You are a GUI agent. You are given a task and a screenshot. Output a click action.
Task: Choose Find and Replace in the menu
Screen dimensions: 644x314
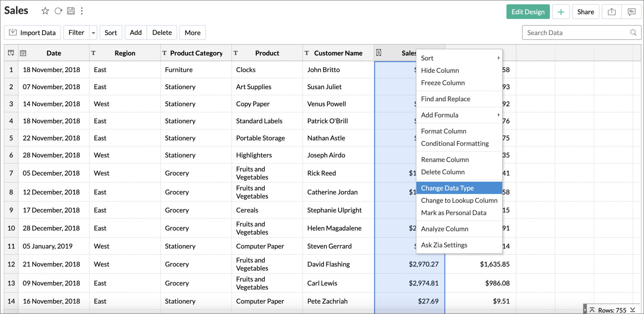pyautogui.click(x=446, y=99)
